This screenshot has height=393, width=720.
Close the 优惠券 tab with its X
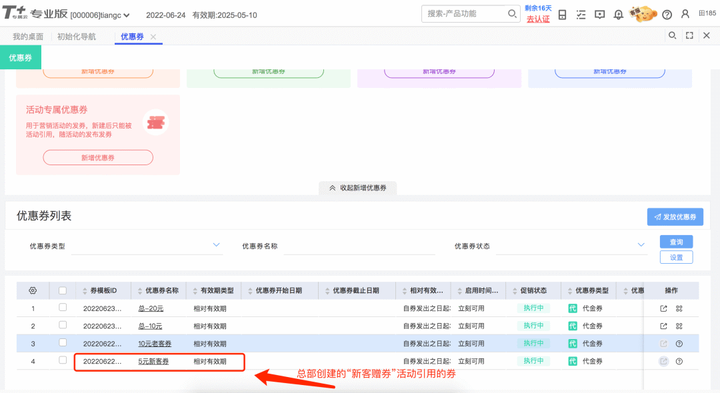153,37
